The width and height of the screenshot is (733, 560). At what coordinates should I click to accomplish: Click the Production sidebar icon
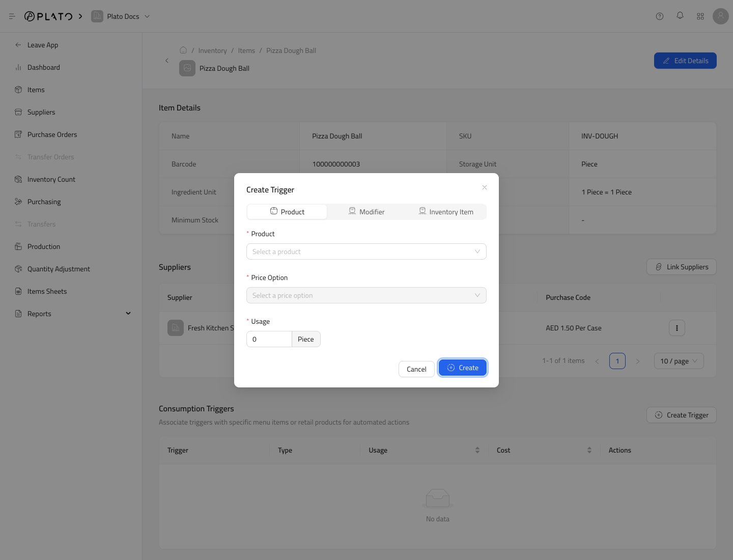pos(18,246)
